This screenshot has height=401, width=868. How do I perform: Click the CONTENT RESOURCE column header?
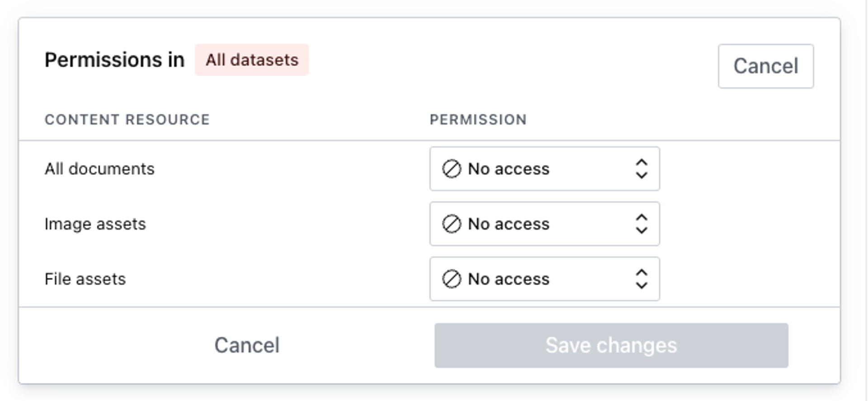click(127, 120)
